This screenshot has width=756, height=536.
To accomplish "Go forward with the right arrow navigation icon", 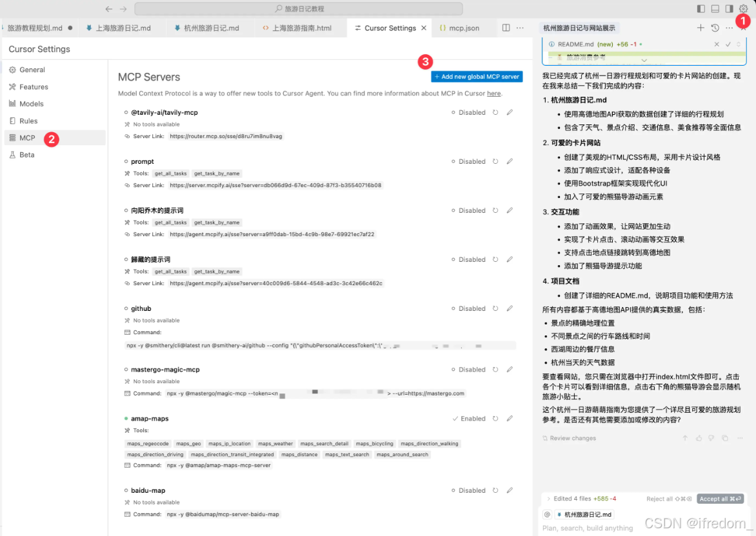I will [123, 8].
